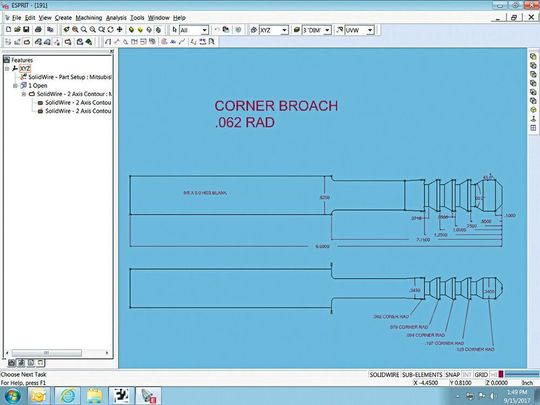
Task: Click the Copy icon next to the printer
Action: coord(50,30)
